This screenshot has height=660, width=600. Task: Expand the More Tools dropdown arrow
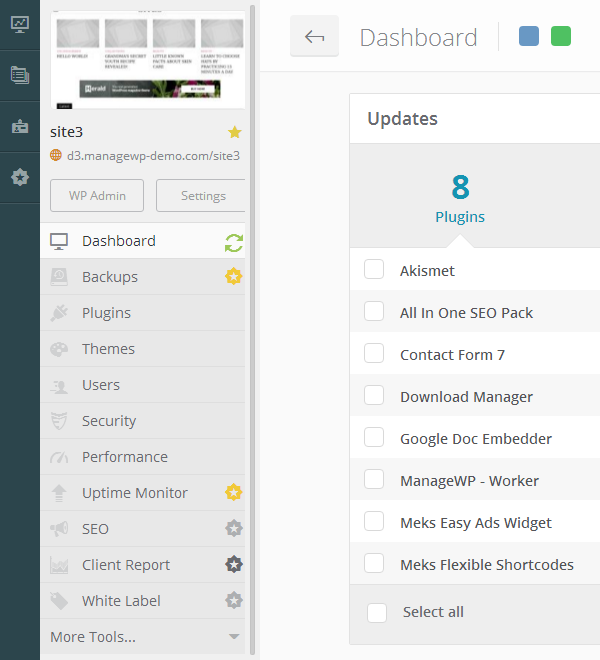234,636
